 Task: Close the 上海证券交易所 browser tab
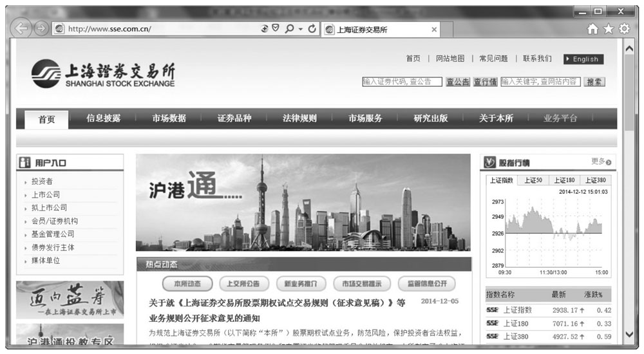pos(434,30)
